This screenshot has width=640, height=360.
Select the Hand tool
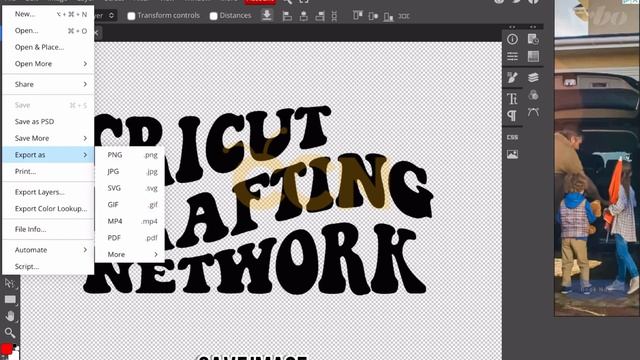tap(10, 316)
